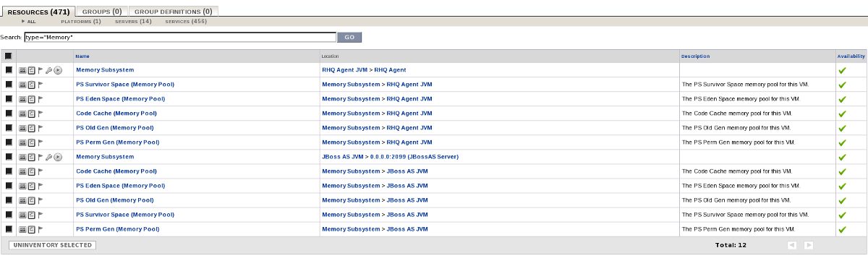Open alerts flag for JBoss AS PS Old Gen
The height and width of the screenshot is (261, 868).
pyautogui.click(x=41, y=200)
